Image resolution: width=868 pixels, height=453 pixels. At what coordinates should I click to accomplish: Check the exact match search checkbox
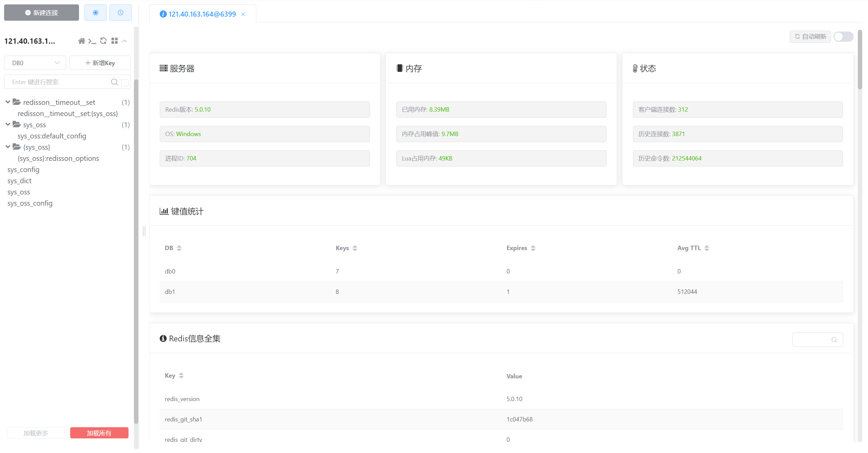tap(125, 82)
